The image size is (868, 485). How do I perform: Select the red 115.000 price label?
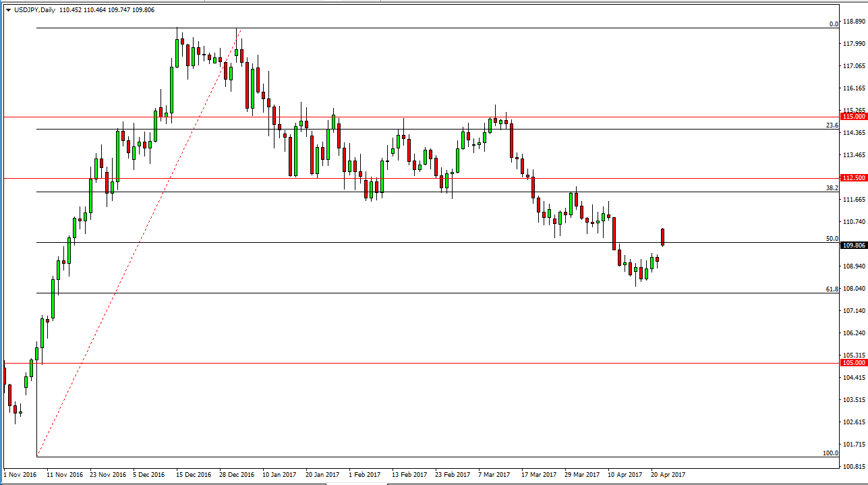pyautogui.click(x=853, y=117)
